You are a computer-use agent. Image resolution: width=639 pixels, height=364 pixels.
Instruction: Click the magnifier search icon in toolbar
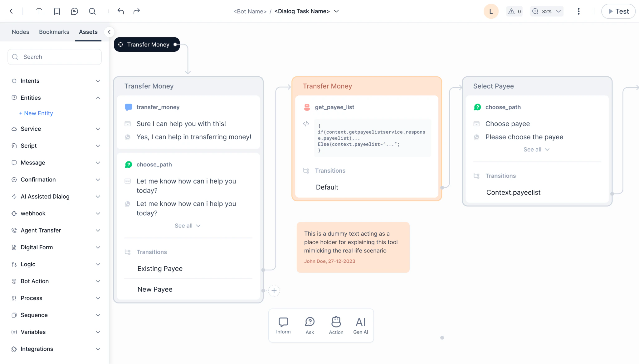92,11
